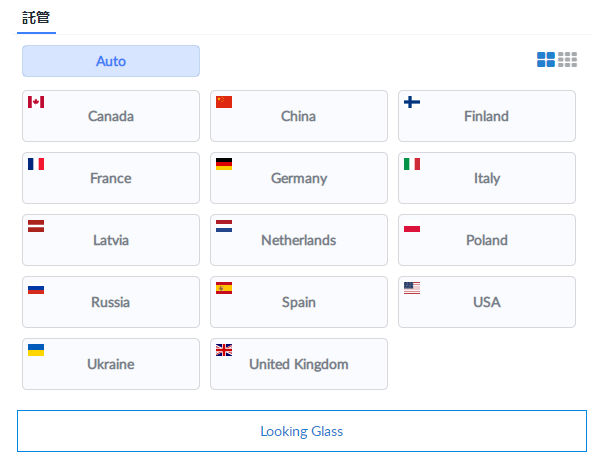Image resolution: width=608 pixels, height=466 pixels.
Task: Select the Auto location option
Action: 111,61
